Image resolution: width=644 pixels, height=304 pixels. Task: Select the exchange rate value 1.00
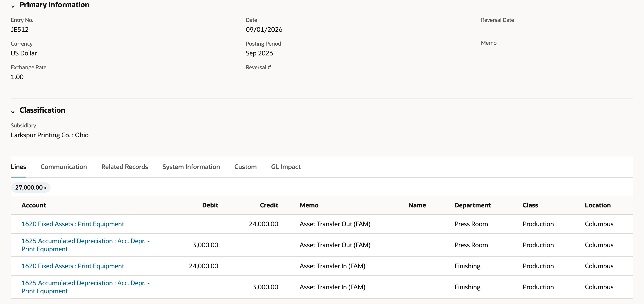[x=17, y=77]
